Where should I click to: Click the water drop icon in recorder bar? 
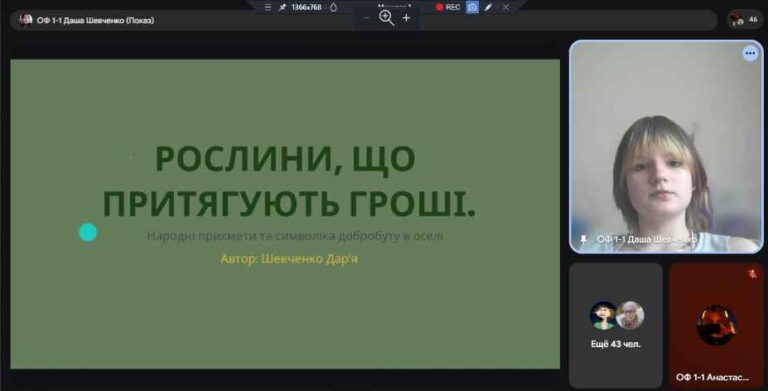pyautogui.click(x=334, y=7)
